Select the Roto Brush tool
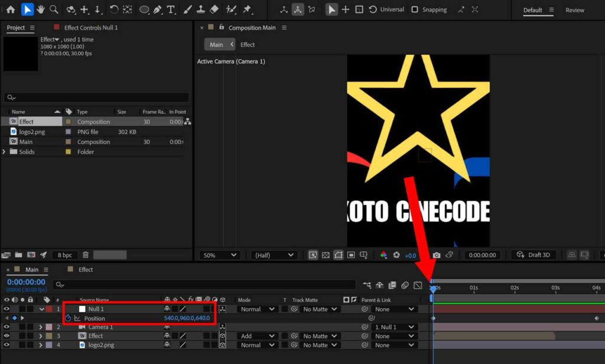 [231, 9]
